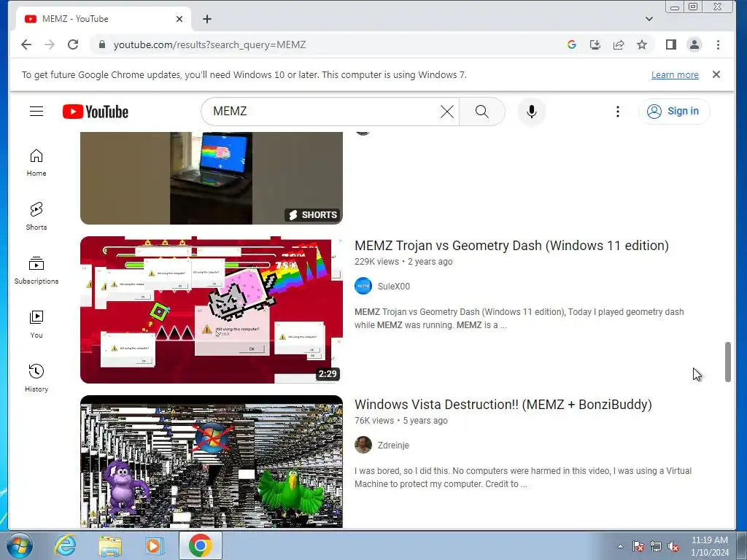Click '229K views' text
This screenshot has width=747, height=560.
[x=376, y=262]
